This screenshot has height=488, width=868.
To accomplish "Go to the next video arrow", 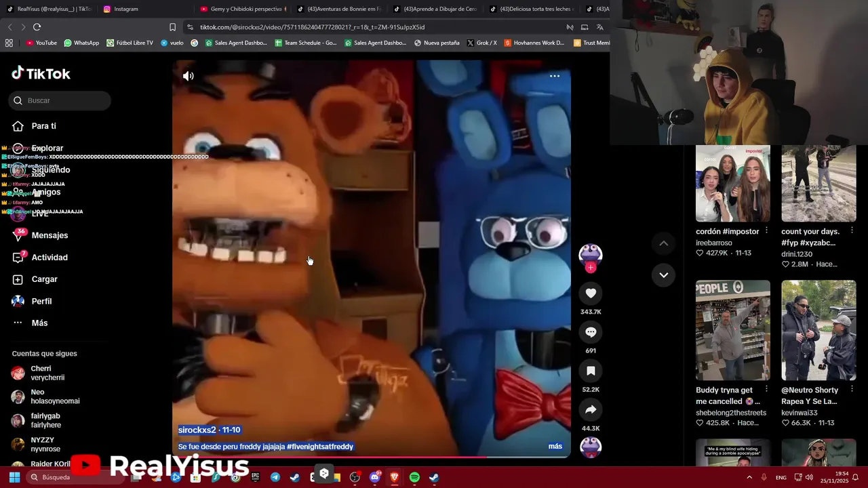I will point(664,275).
